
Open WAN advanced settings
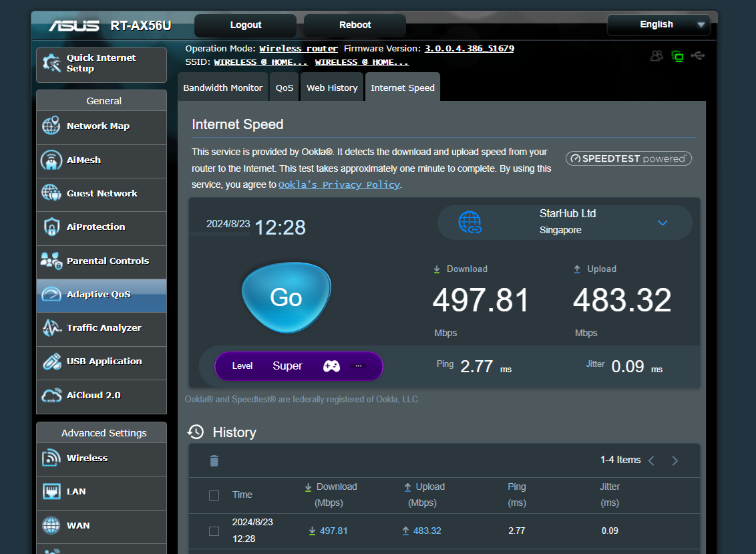102,526
